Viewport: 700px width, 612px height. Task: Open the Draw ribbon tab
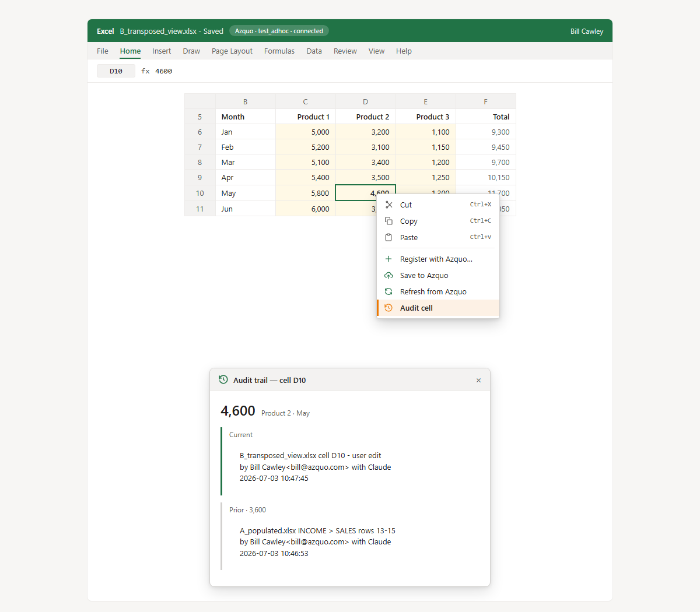191,51
